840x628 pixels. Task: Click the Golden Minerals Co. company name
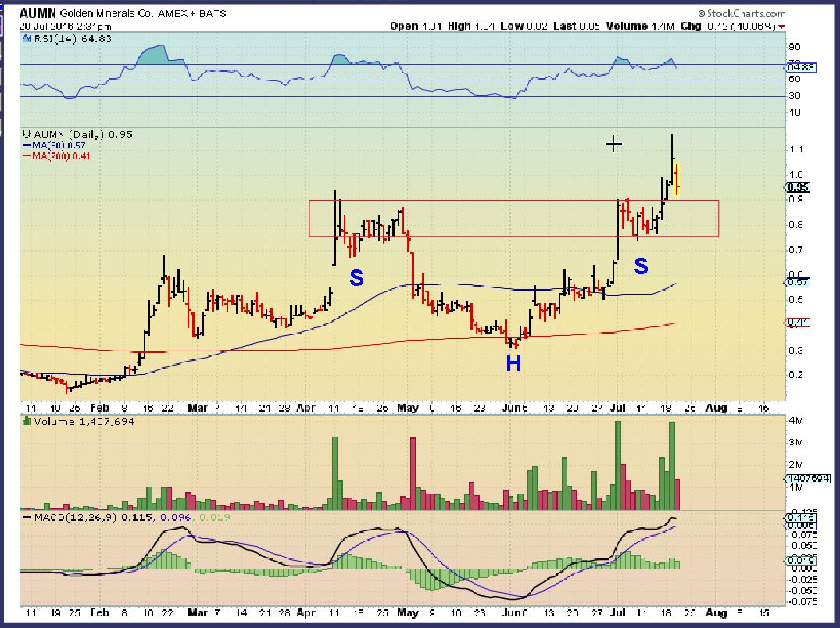pos(106,13)
